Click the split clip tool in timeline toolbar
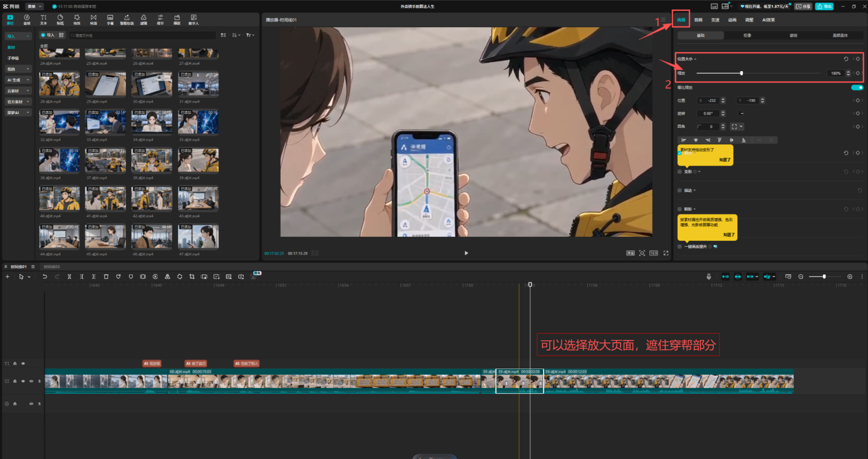The height and width of the screenshot is (459, 868). (69, 276)
